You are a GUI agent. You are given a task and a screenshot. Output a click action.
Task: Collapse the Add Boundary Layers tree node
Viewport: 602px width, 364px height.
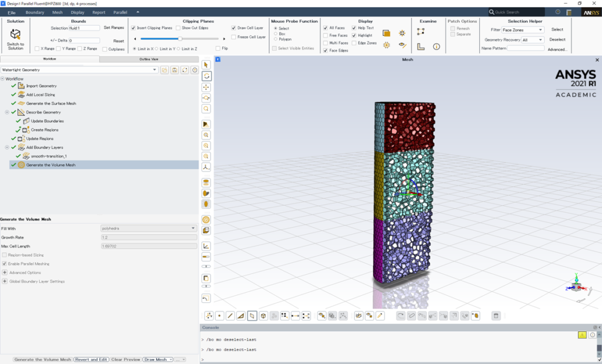pos(7,148)
